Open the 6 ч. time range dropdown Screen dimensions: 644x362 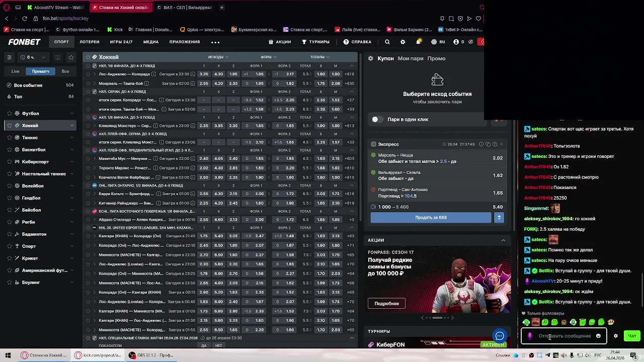point(34,57)
